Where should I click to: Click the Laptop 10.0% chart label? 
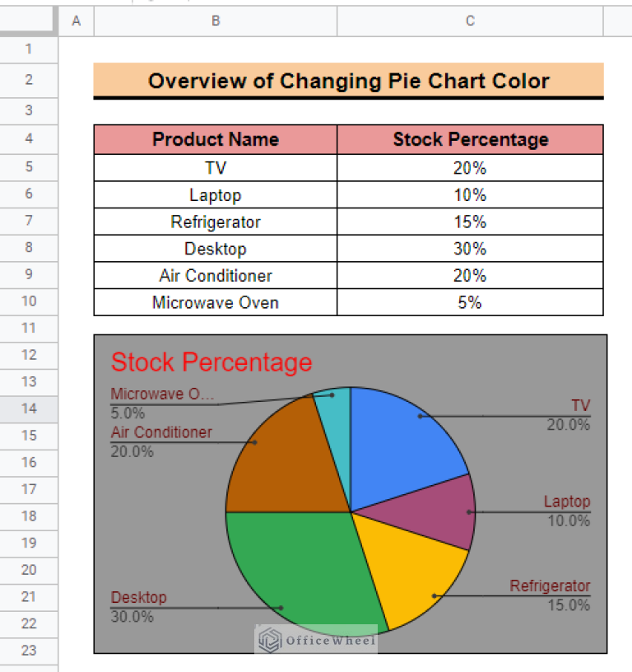click(568, 510)
